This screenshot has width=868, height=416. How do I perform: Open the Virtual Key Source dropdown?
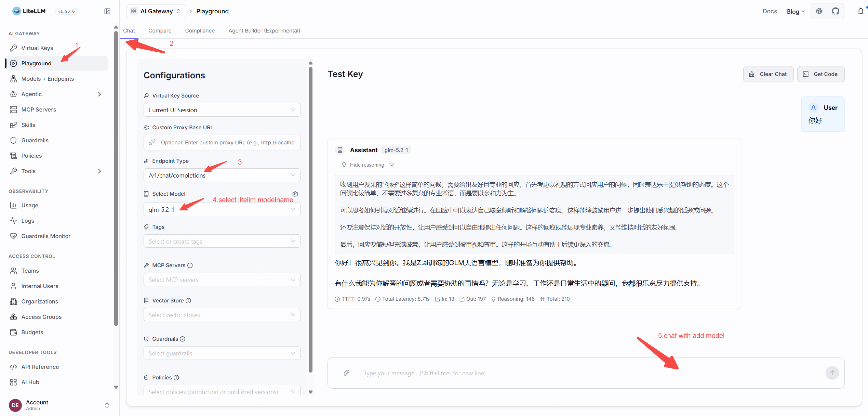222,110
